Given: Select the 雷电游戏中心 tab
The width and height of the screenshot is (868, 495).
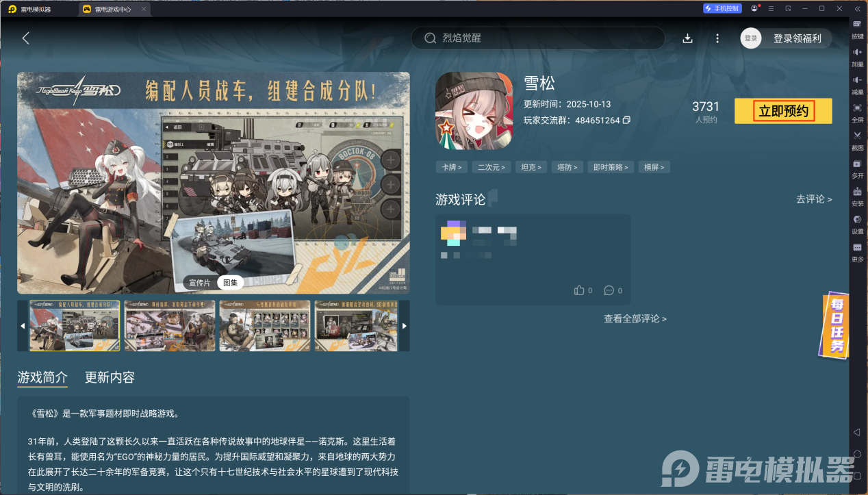Looking at the screenshot, I should coord(114,9).
